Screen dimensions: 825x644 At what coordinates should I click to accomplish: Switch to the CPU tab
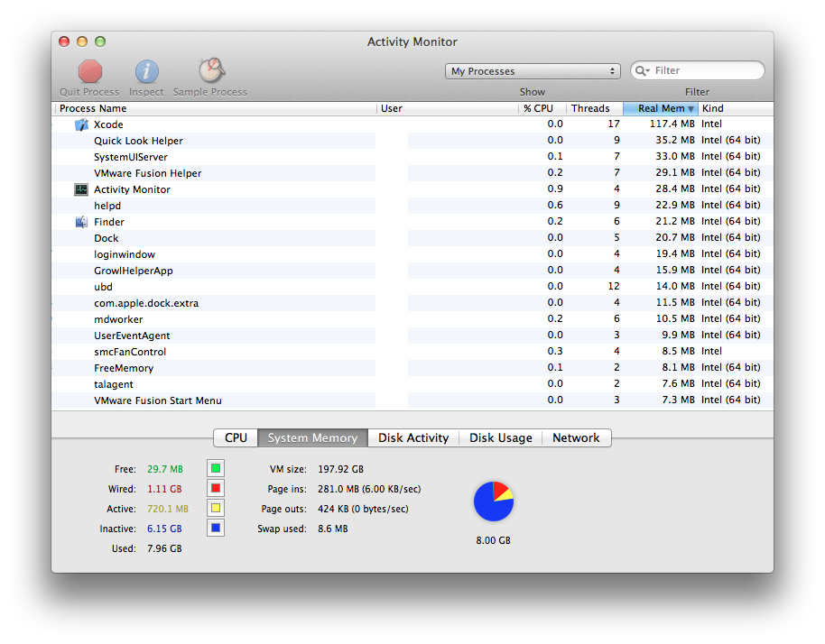236,438
